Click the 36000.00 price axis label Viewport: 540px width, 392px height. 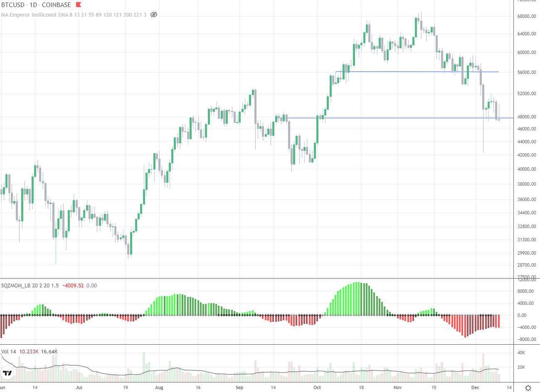[527, 200]
